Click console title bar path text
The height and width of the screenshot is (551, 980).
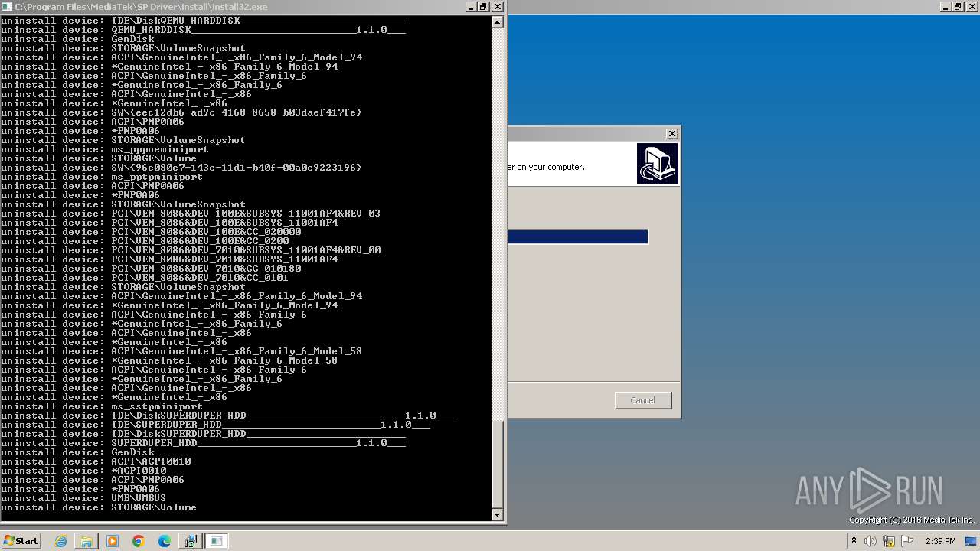coord(142,6)
